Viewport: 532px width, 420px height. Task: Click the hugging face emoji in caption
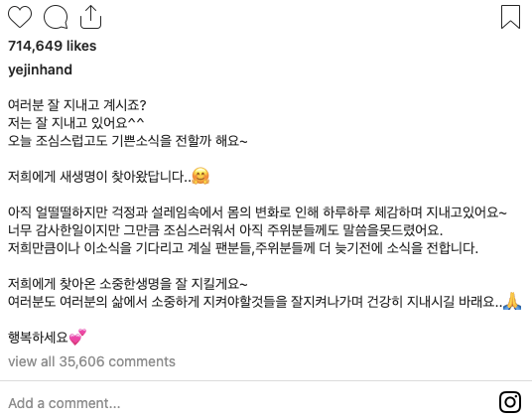(x=200, y=176)
